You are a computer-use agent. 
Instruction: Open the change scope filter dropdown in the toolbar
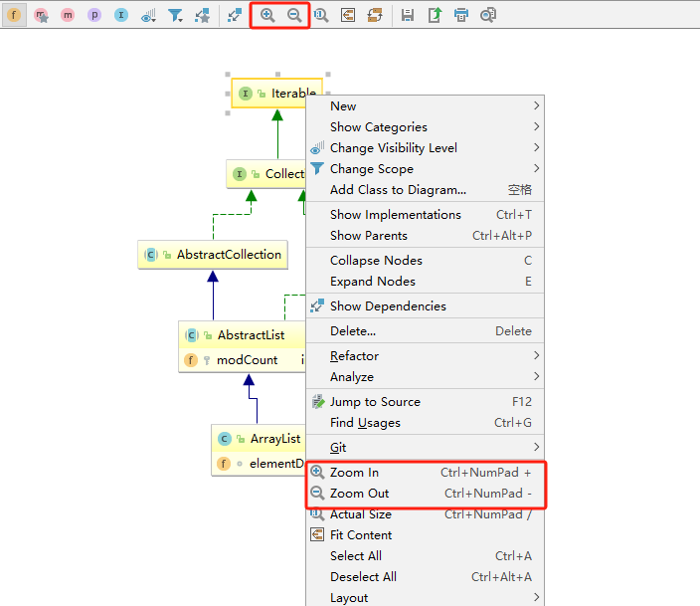(175, 16)
